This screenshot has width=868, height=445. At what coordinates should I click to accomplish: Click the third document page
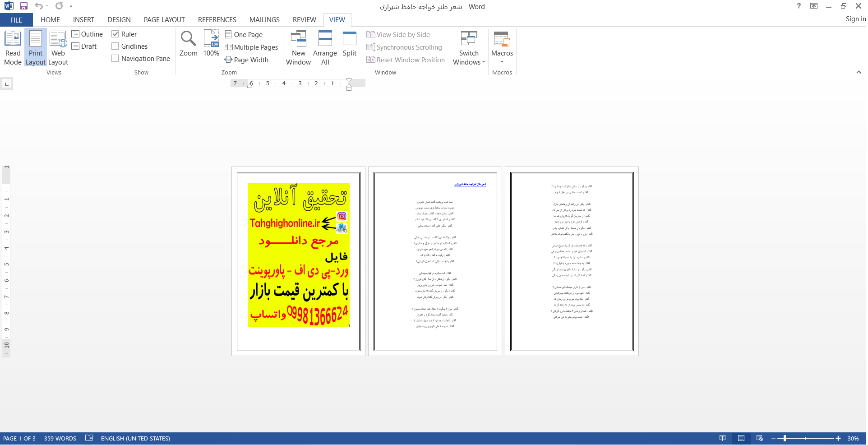click(x=572, y=261)
